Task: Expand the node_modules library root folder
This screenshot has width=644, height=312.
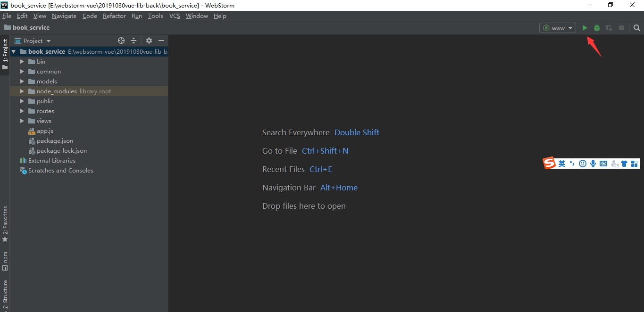Action: point(21,91)
